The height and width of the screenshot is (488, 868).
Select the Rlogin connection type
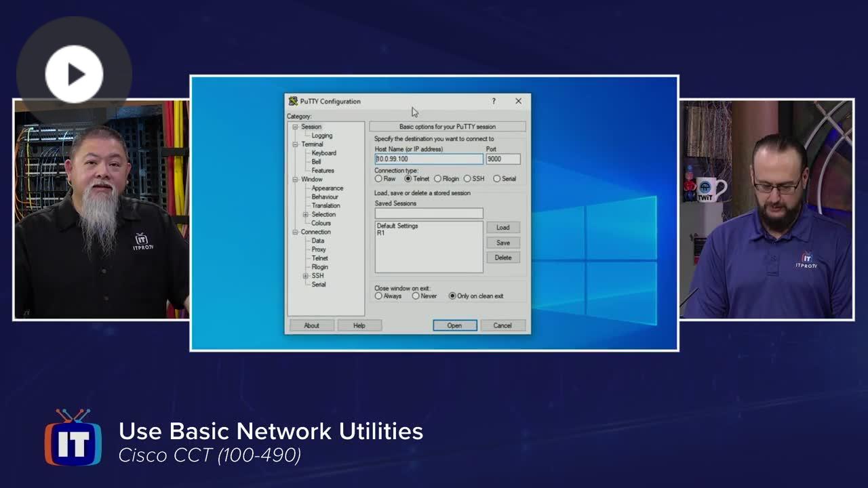point(437,179)
